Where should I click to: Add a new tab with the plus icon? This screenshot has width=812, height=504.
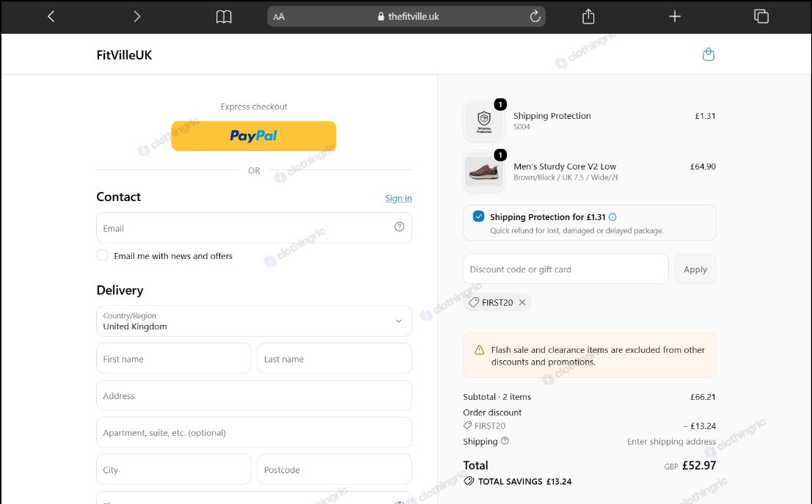pyautogui.click(x=674, y=17)
